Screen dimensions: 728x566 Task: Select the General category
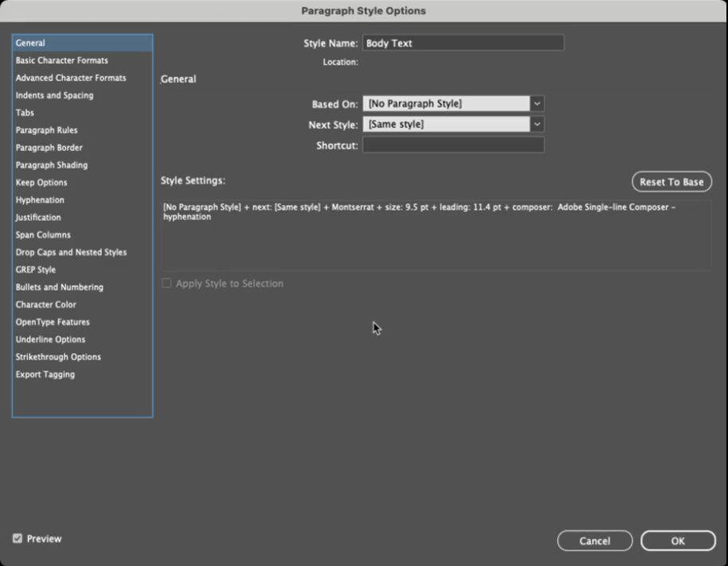(83, 43)
